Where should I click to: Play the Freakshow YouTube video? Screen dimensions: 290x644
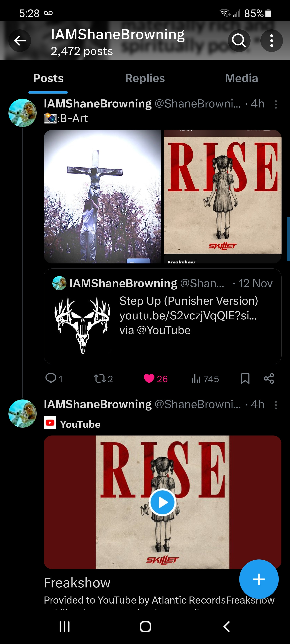[x=163, y=502]
